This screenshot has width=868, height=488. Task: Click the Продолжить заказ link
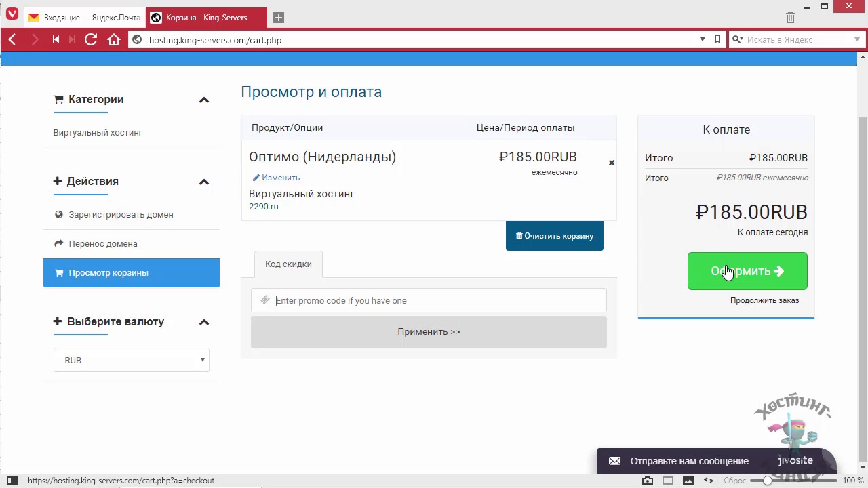[x=764, y=300]
